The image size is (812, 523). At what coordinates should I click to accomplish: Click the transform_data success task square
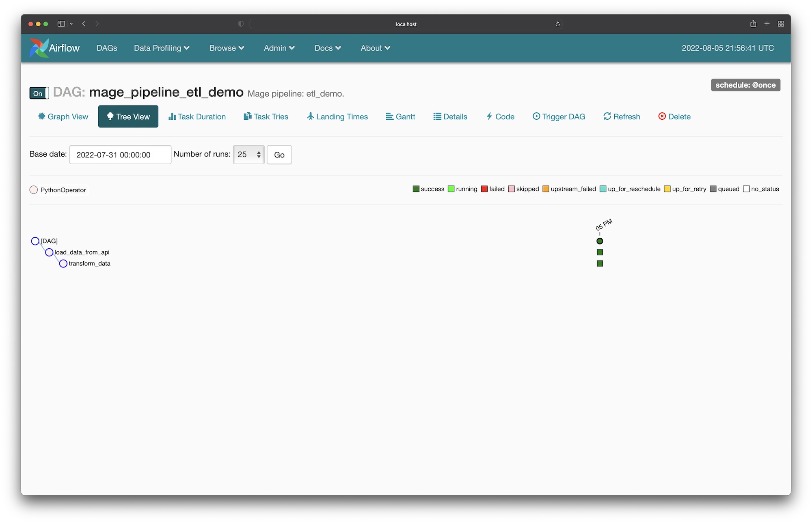tap(600, 263)
